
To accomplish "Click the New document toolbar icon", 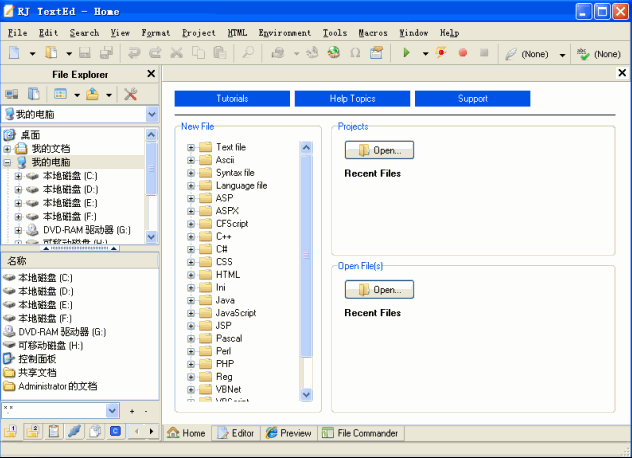I will click(x=14, y=53).
